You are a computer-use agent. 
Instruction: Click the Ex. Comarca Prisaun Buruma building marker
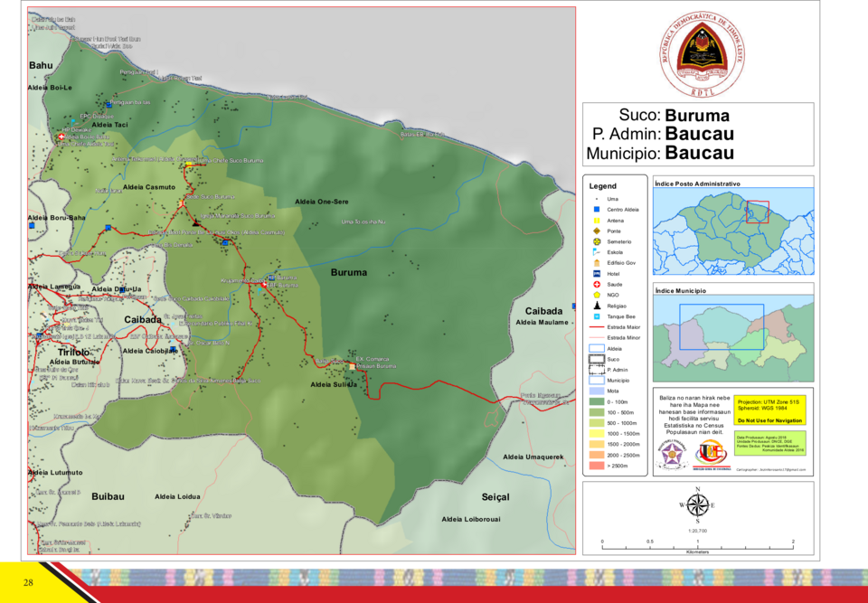[x=352, y=366]
